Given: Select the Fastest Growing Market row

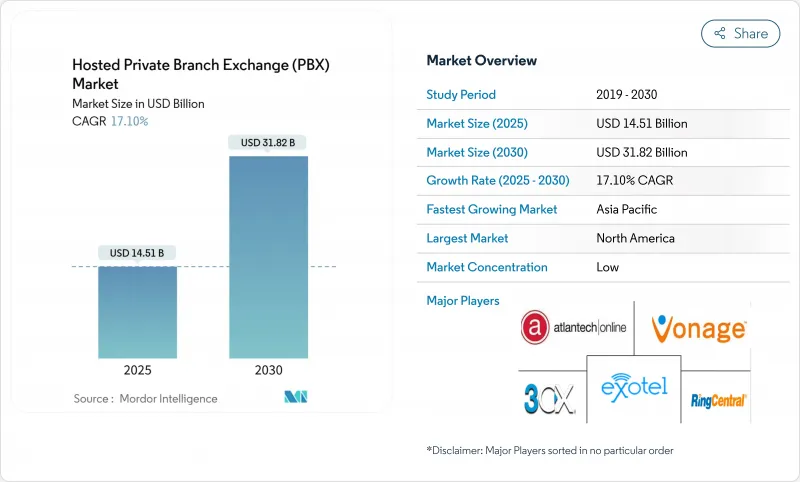Looking at the screenshot, I should click(588, 210).
